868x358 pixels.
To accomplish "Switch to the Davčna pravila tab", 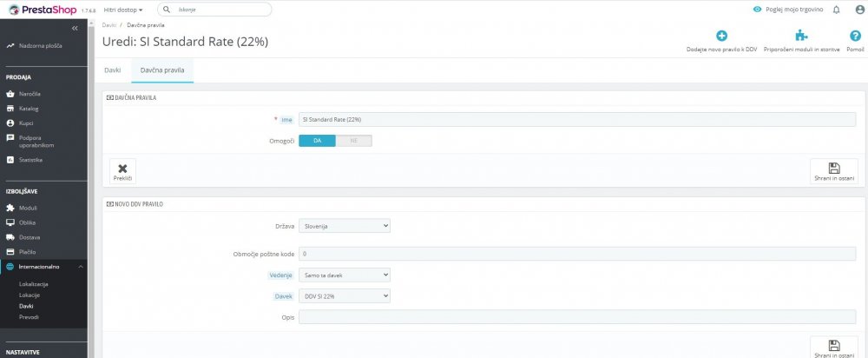I will (x=162, y=71).
